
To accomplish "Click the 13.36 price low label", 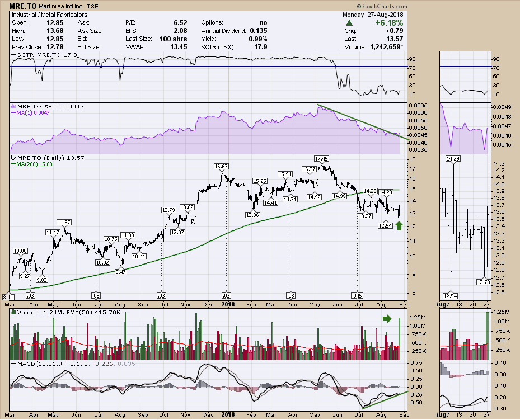I will 252,215.
